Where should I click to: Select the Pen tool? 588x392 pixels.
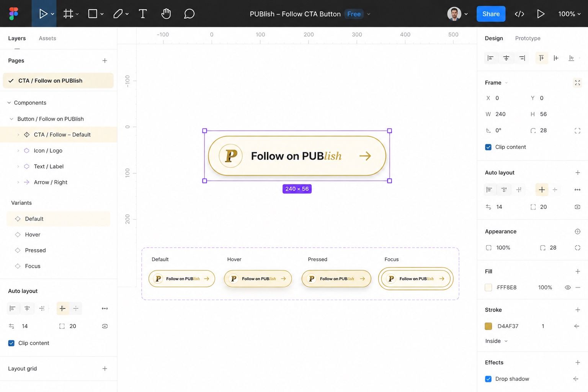click(118, 14)
